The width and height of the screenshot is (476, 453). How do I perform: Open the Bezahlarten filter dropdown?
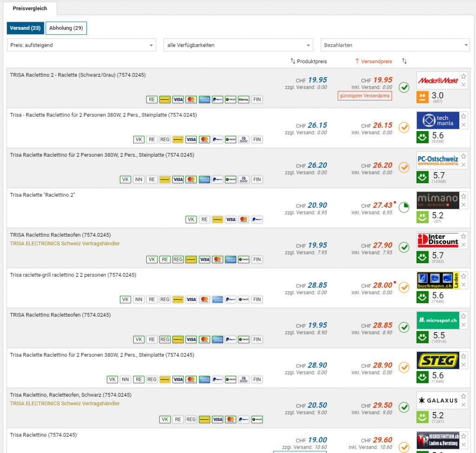[395, 45]
